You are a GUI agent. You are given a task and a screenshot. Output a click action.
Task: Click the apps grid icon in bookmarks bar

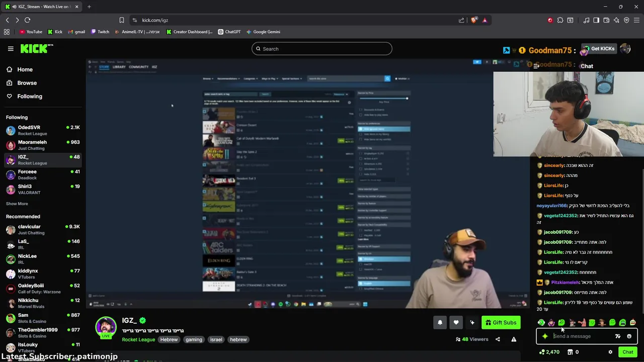pyautogui.click(x=7, y=32)
